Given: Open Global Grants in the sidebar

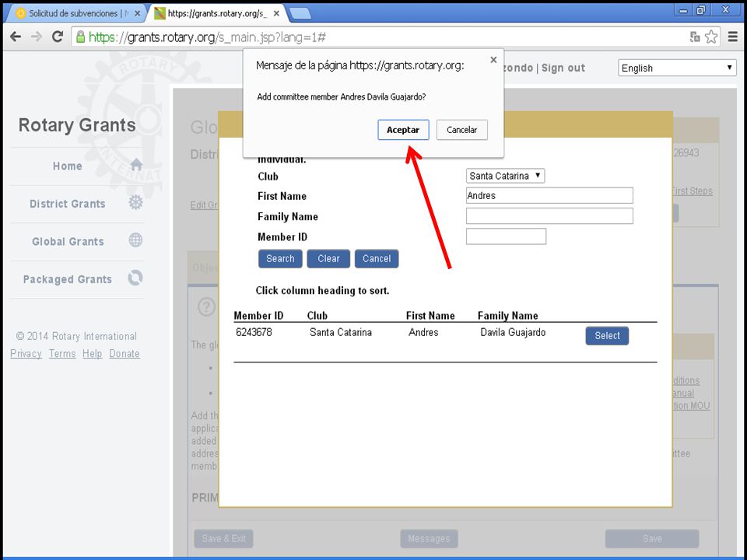Looking at the screenshot, I should tap(68, 241).
